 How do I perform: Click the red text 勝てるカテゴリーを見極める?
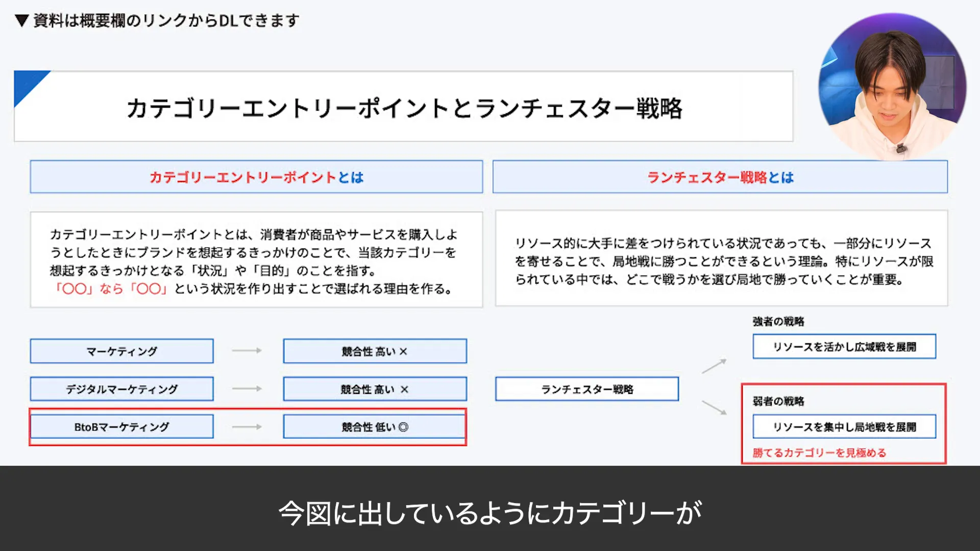point(819,453)
